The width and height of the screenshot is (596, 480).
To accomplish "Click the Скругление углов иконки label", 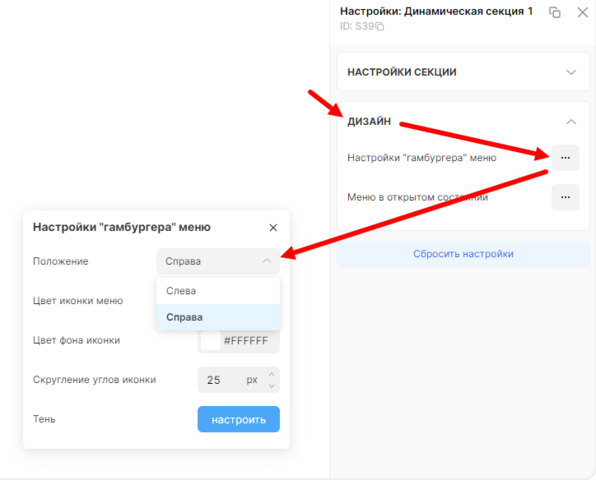I will pyautogui.click(x=95, y=380).
